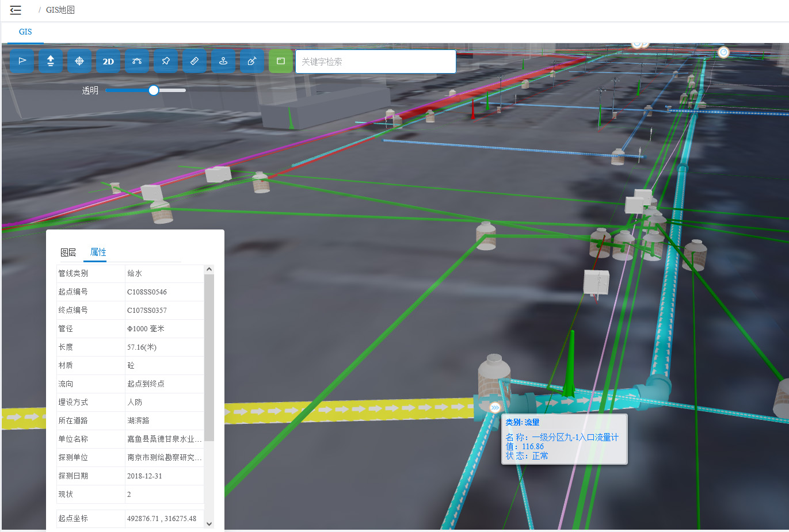Click the GIS地图 breadcrumb link

pos(60,10)
